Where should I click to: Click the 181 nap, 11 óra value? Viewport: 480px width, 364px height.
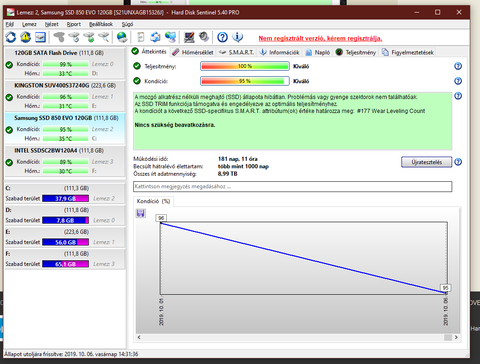coord(238,159)
